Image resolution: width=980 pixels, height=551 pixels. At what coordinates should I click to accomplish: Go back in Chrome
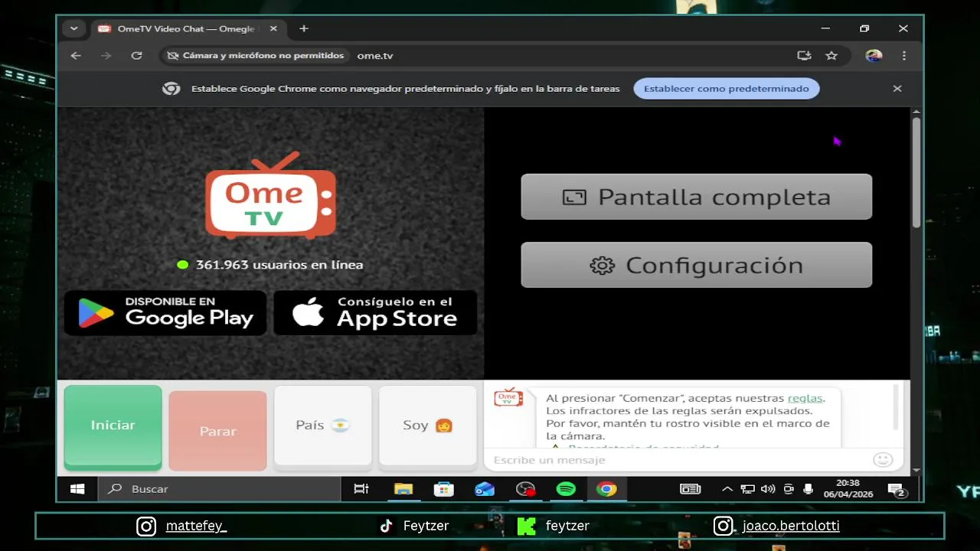click(x=76, y=56)
